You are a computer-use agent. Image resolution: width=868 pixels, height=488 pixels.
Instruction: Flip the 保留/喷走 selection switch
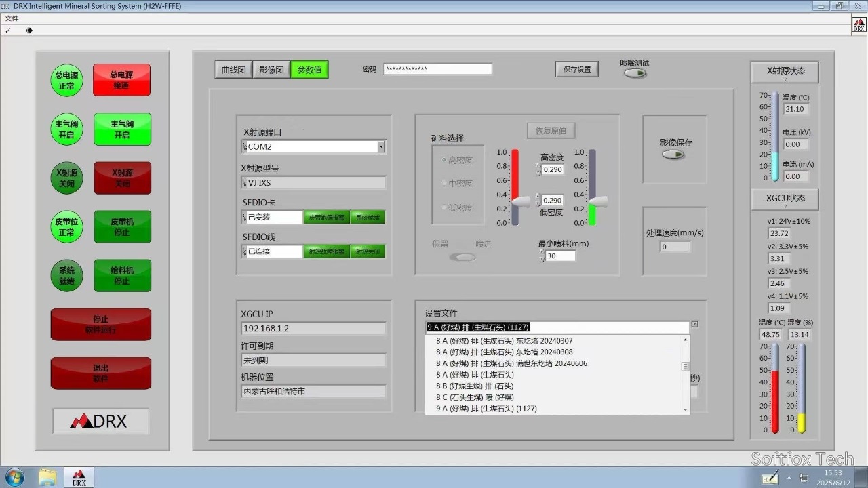coord(463,258)
